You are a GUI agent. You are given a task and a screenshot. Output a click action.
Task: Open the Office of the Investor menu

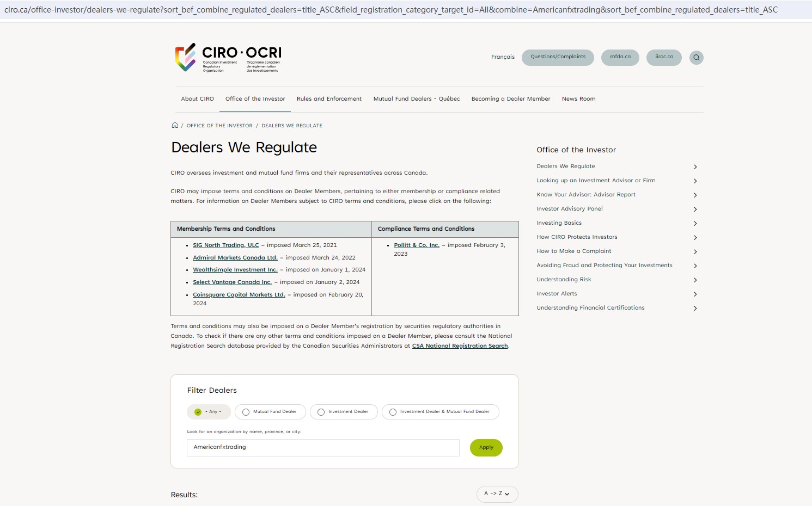[x=255, y=99]
